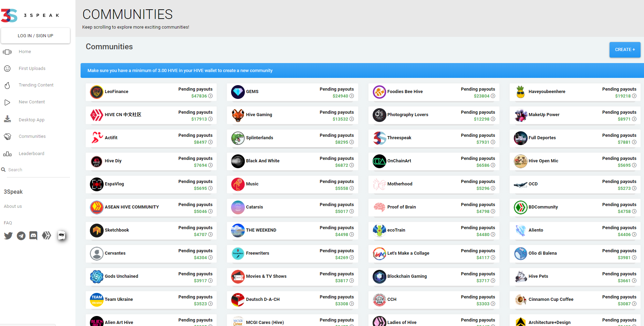Screen dimensions: 644x326
Task: Open the About us link
Action: tap(13, 206)
